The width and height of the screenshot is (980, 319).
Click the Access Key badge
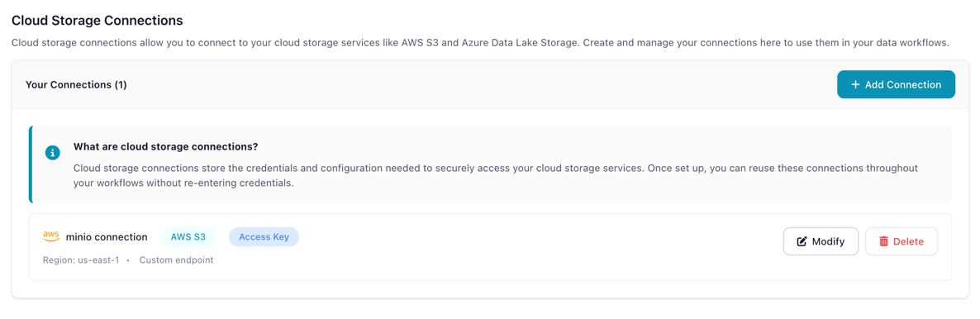[264, 237]
